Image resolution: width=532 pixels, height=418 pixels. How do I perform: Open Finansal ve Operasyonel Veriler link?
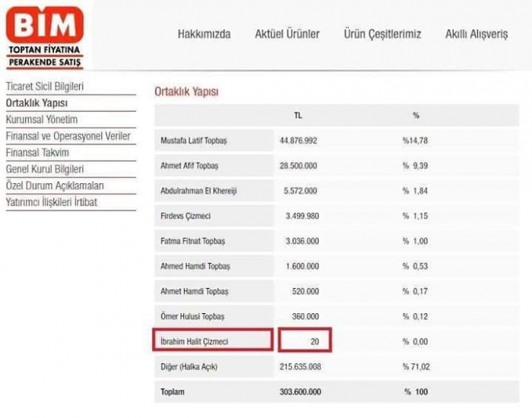[x=68, y=136]
